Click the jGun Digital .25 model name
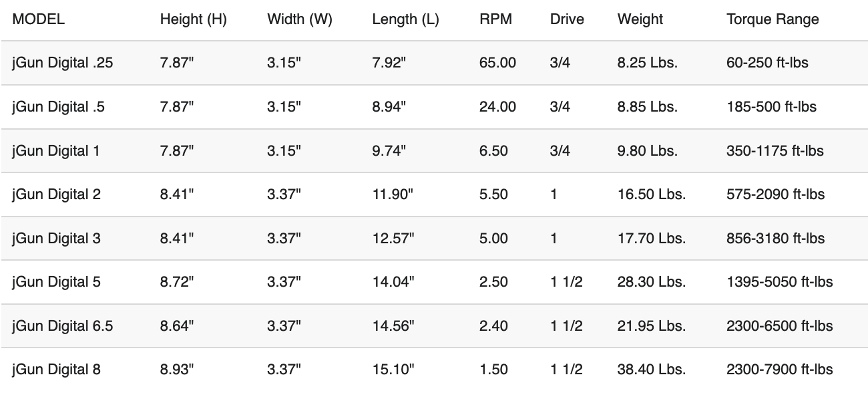The height and width of the screenshot is (401, 868). (62, 63)
